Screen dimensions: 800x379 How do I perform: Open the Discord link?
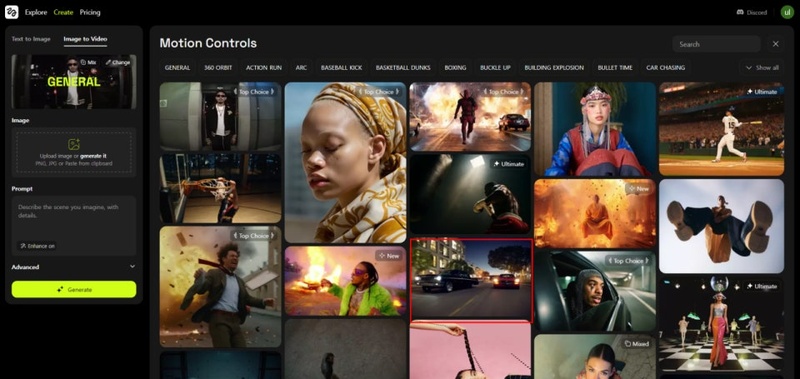[752, 12]
